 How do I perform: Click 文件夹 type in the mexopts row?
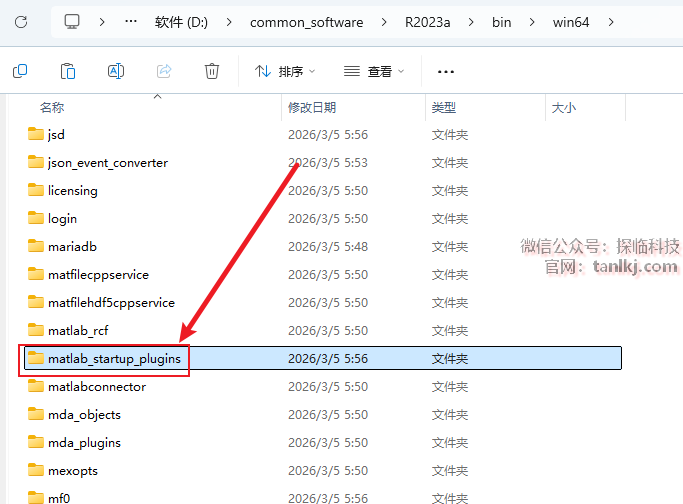click(x=450, y=471)
